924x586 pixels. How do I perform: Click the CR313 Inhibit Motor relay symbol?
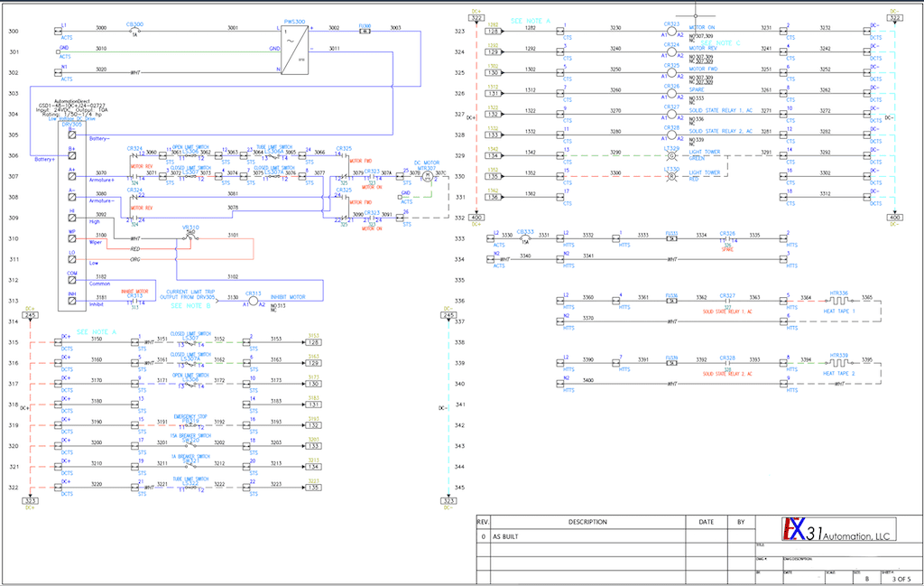(254, 299)
